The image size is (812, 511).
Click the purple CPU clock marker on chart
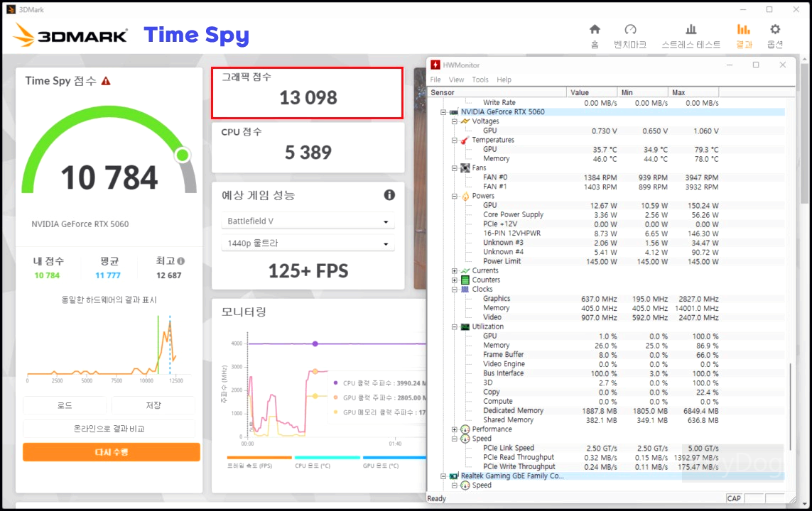(315, 344)
